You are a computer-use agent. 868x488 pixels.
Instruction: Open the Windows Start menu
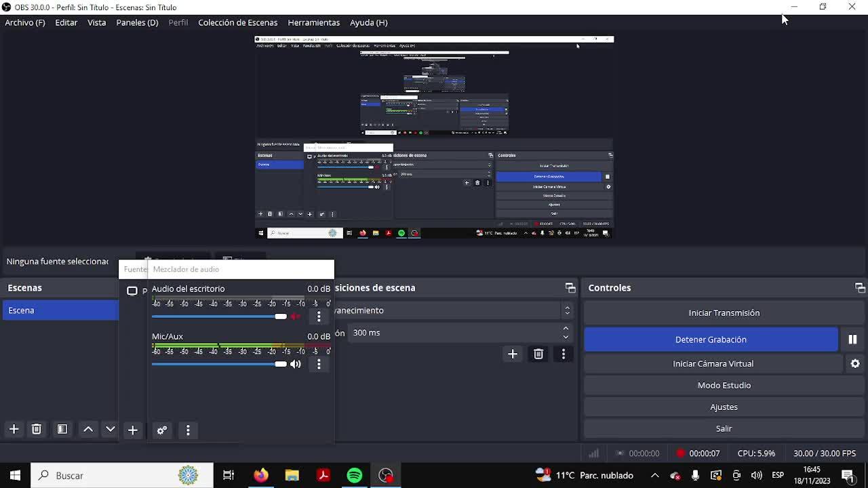pyautogui.click(x=15, y=475)
